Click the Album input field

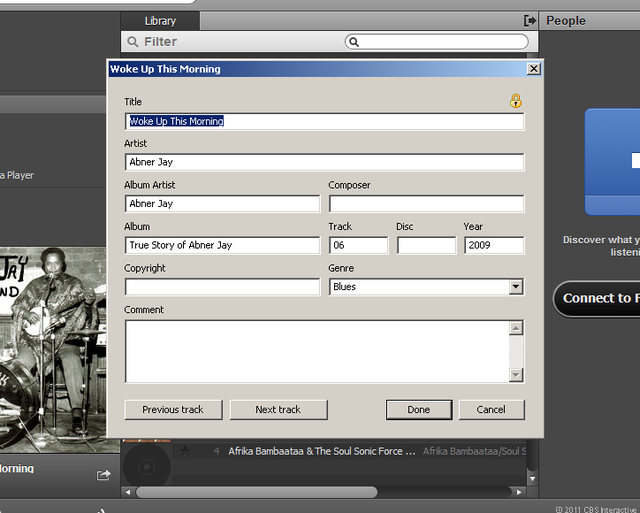click(222, 245)
